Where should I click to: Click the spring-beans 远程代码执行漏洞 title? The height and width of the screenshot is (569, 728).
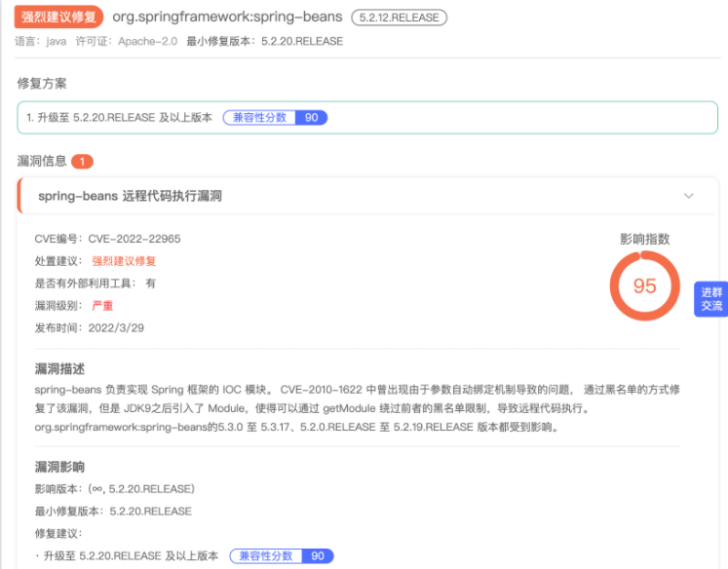pyautogui.click(x=130, y=196)
